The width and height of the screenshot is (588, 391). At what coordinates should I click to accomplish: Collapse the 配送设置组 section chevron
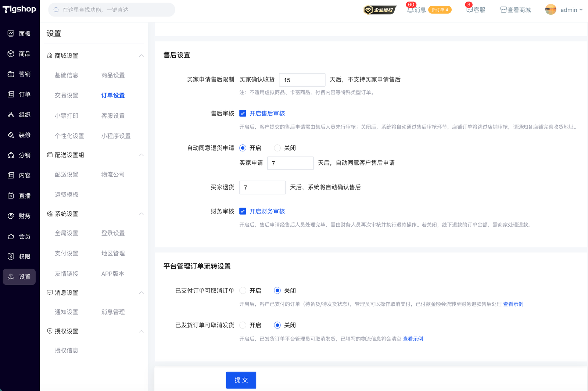[141, 155]
